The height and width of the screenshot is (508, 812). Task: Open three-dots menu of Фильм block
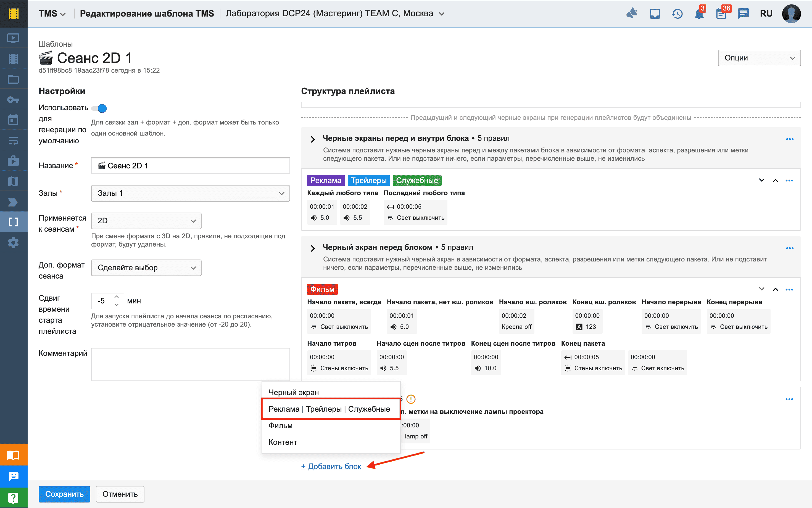[x=789, y=290]
